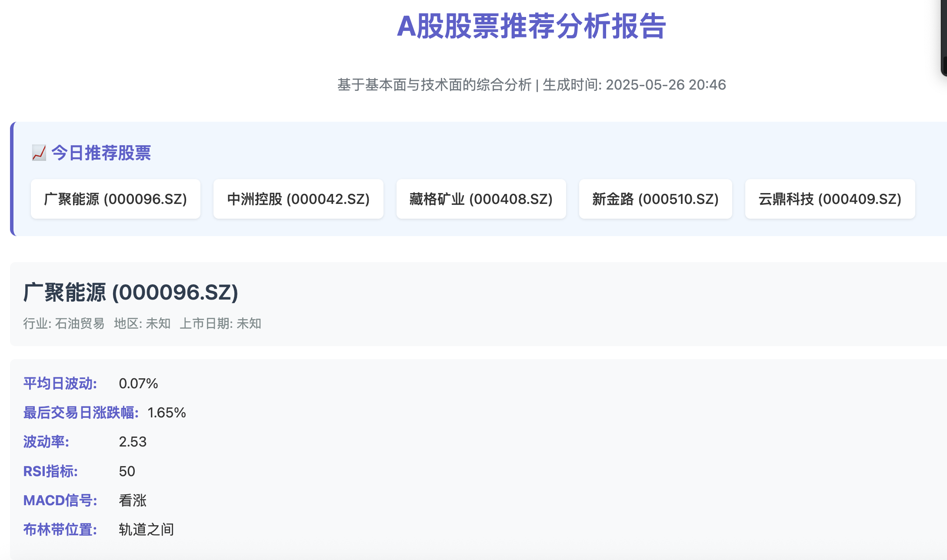Click the 地区: 未知 text
The height and width of the screenshot is (560, 947).
(x=142, y=323)
